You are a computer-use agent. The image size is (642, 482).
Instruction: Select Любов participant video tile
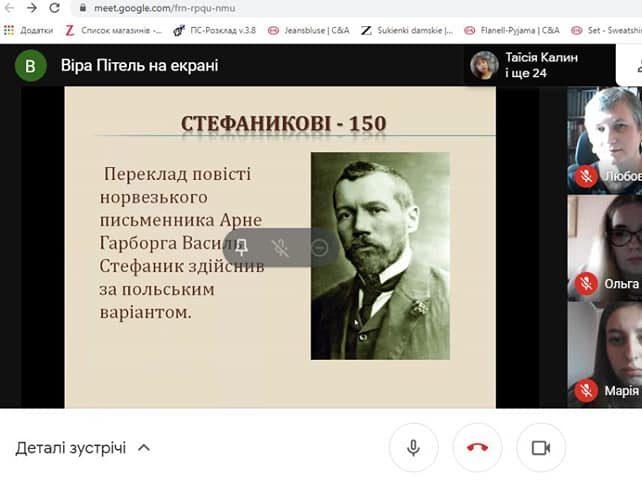pos(604,140)
